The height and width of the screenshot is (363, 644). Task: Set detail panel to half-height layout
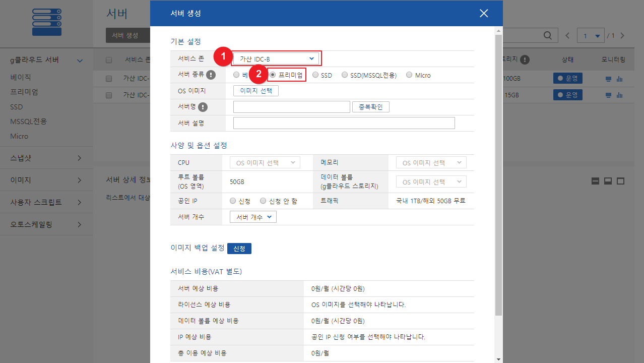(x=608, y=181)
